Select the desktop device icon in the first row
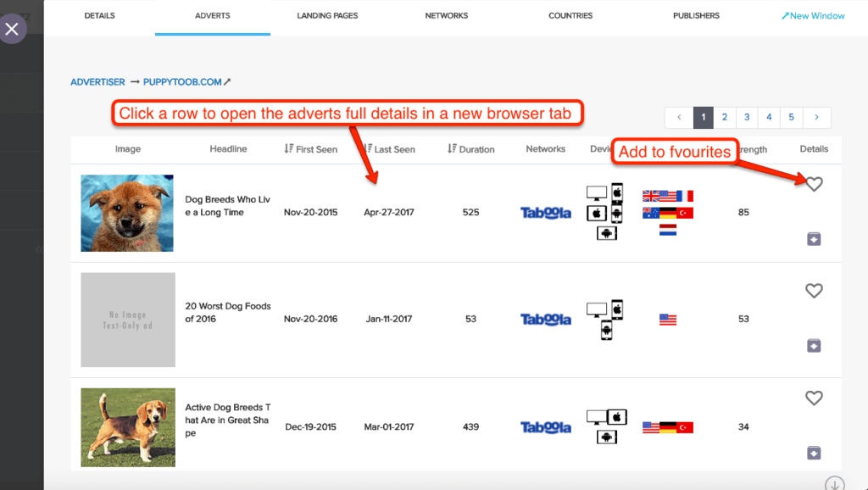 [597, 192]
